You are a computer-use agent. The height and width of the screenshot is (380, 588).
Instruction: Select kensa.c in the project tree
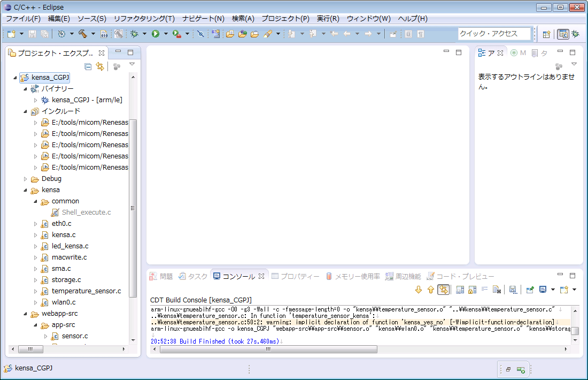pos(64,235)
